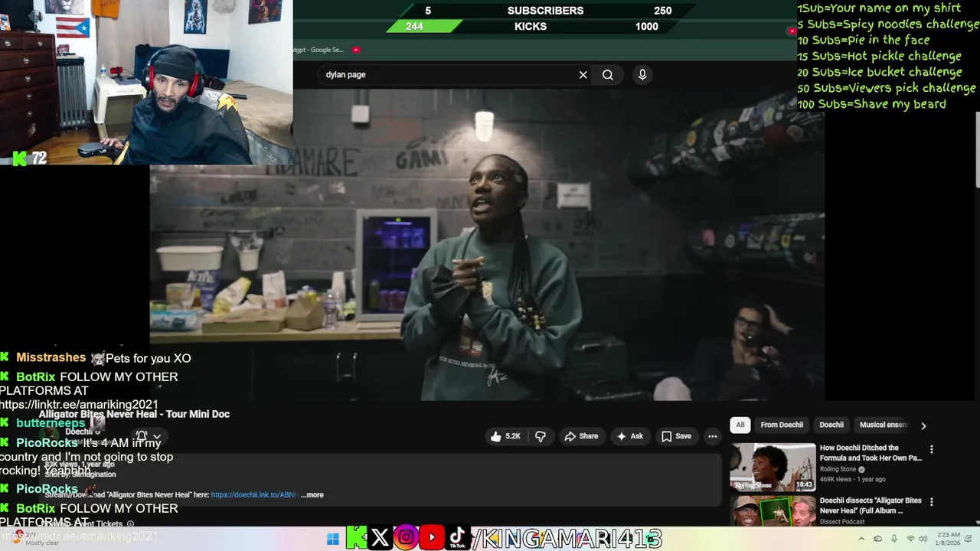980x551 pixels.
Task: Clear the YouTube search box text
Action: (x=583, y=75)
